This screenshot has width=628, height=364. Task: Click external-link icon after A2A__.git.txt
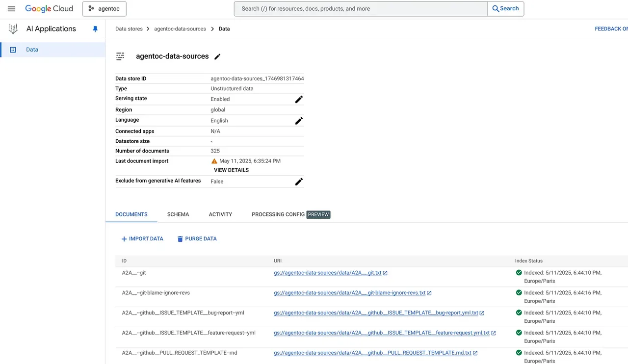[385, 273]
